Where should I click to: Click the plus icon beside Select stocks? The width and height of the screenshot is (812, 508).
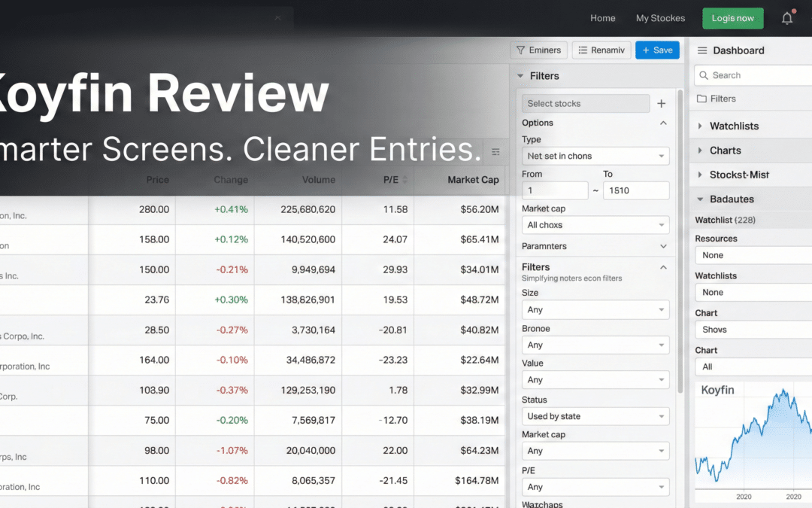(x=662, y=104)
